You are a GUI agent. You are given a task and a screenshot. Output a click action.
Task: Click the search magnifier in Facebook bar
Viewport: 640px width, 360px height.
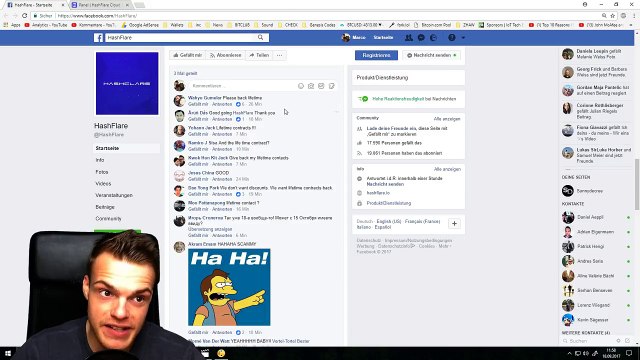tap(260, 38)
